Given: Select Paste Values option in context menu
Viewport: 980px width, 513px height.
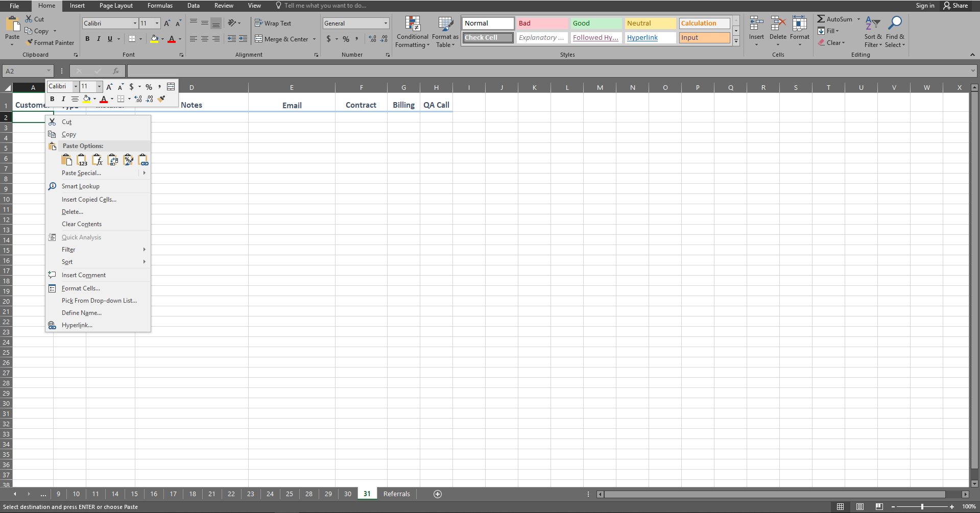Looking at the screenshot, I should (82, 160).
